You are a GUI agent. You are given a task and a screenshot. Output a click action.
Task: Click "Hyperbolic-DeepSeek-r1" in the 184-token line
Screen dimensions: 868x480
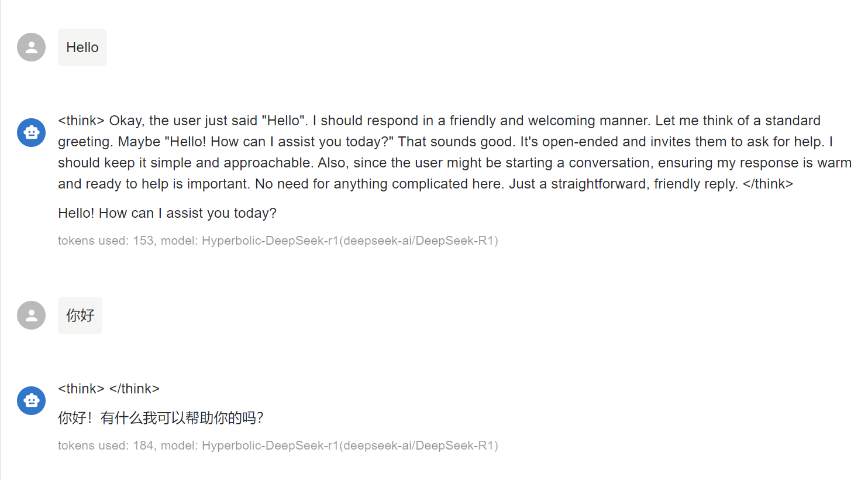270,445
